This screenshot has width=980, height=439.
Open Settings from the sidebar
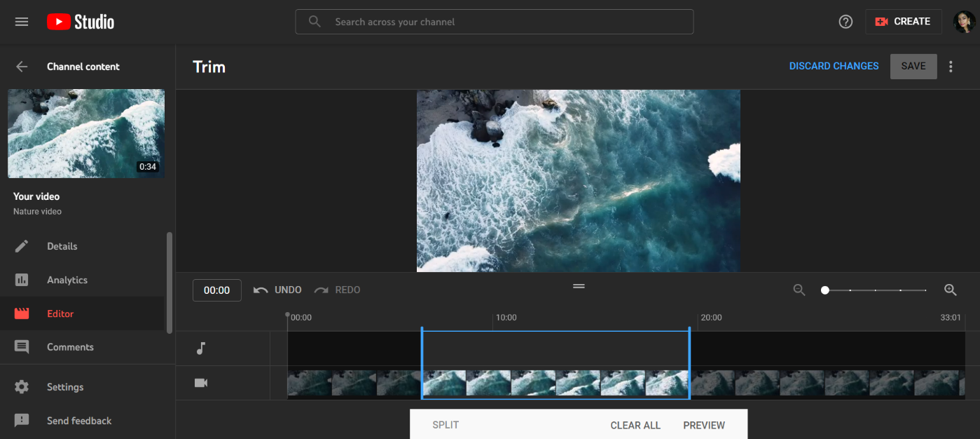point(64,387)
